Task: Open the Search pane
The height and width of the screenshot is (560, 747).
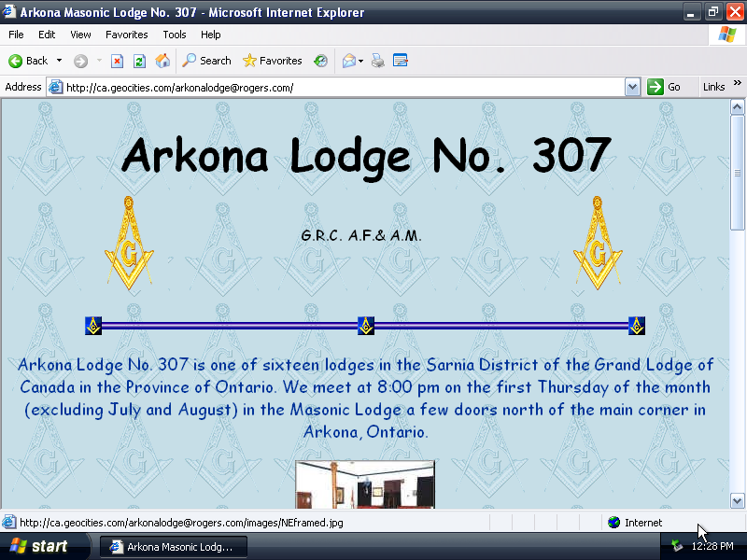Action: coord(206,61)
